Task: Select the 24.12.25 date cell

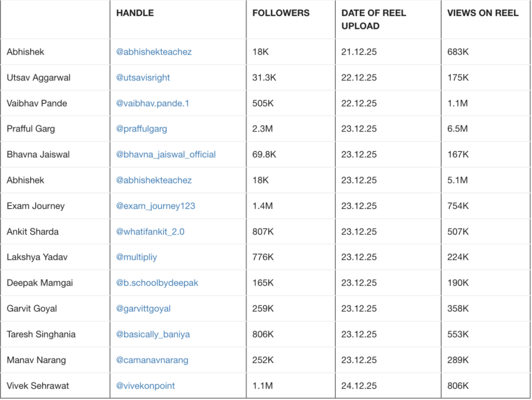Action: (359, 386)
